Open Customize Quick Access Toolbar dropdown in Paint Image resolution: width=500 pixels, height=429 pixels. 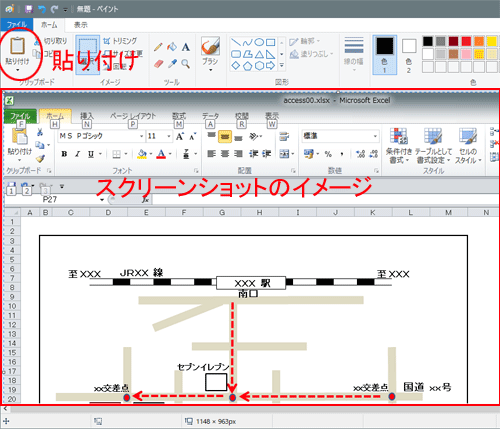[65, 10]
